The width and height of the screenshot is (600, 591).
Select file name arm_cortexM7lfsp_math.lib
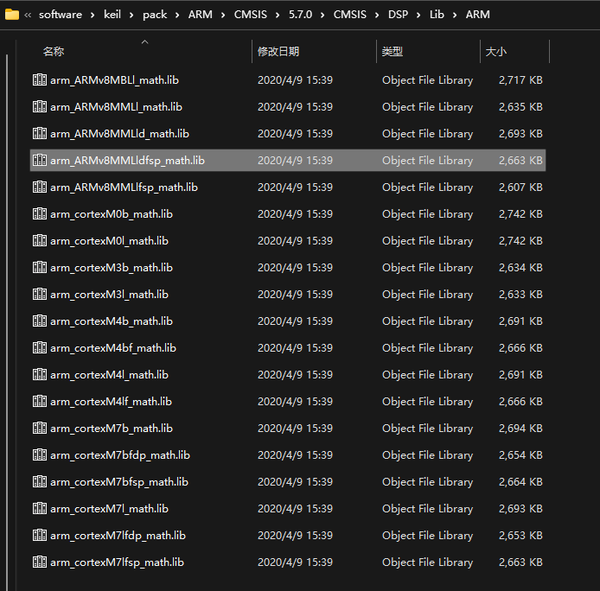pos(117,562)
